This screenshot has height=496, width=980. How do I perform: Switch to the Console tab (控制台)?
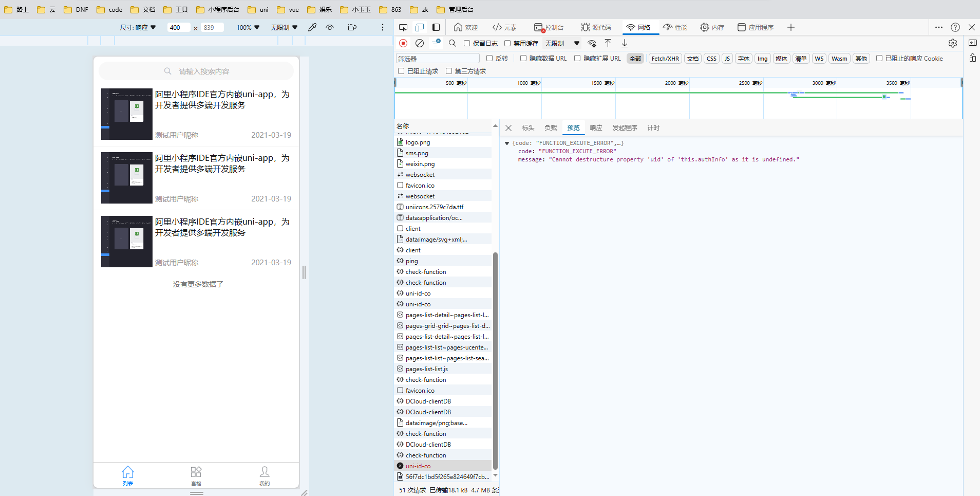[549, 27]
